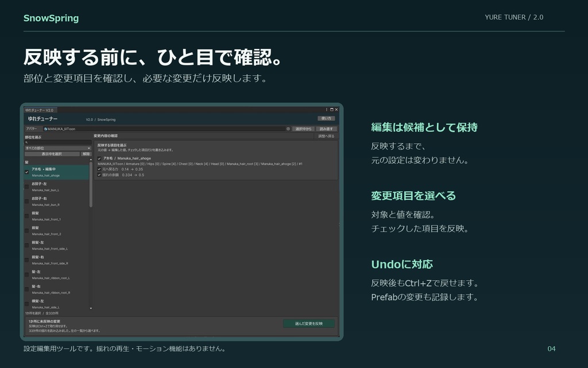Click the list scrollbar up arrow
Screen dimensions: 588x368
[x=91, y=160]
